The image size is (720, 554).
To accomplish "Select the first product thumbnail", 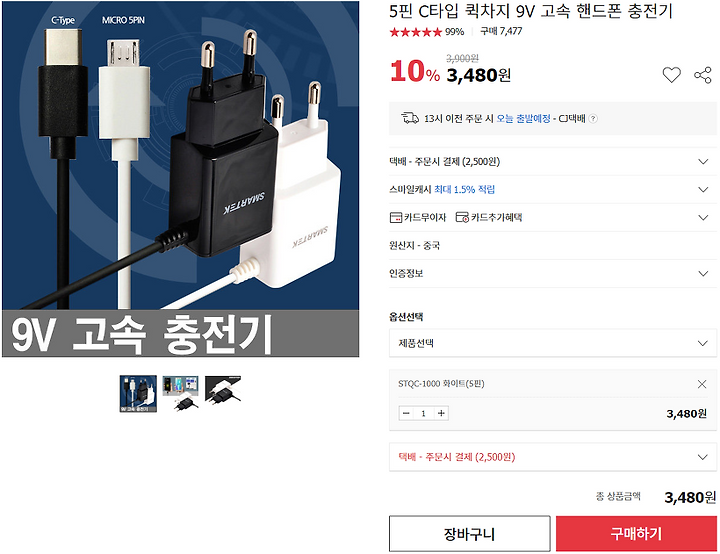I will coord(138,394).
